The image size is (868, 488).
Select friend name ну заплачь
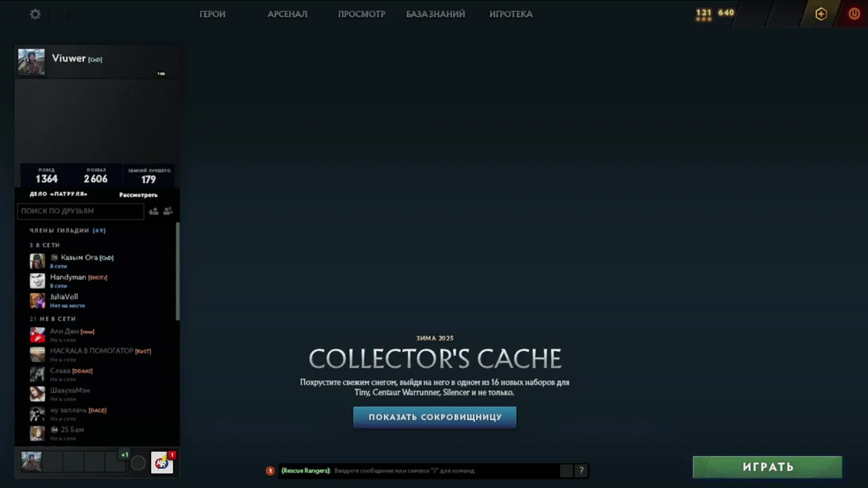pyautogui.click(x=68, y=410)
